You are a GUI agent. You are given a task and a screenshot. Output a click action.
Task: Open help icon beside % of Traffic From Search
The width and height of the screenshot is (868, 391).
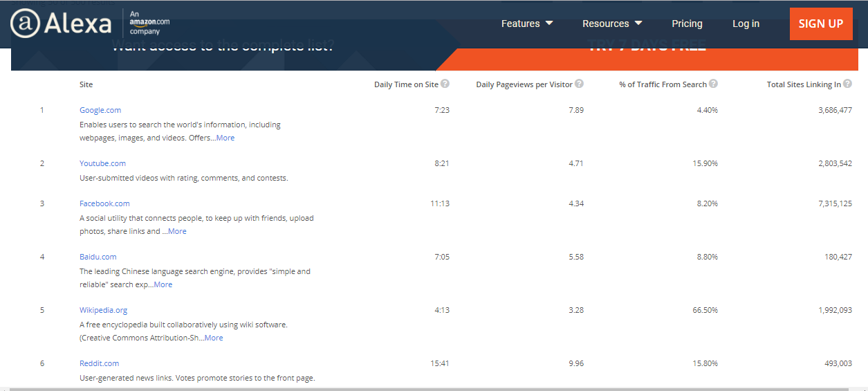pyautogui.click(x=713, y=84)
